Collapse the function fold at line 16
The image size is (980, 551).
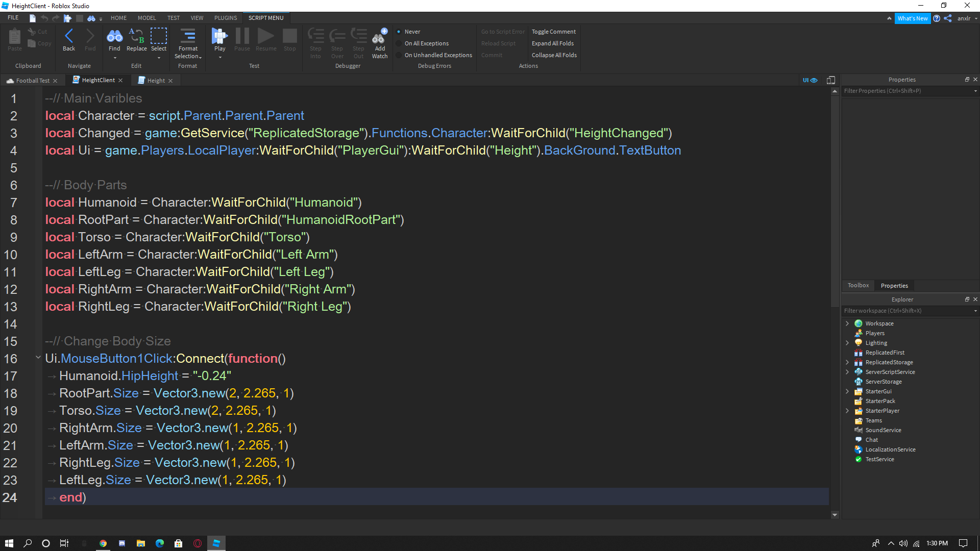pos(38,358)
